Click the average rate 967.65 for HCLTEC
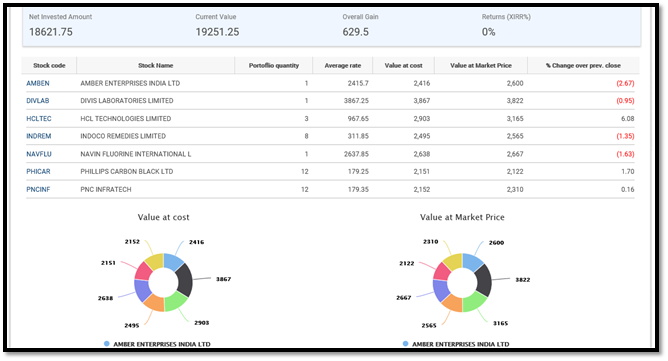 (x=358, y=118)
